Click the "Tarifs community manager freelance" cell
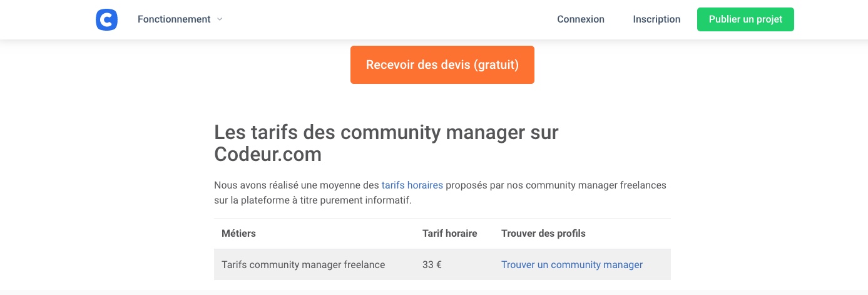Screen dimensions: 868x295 pos(304,265)
